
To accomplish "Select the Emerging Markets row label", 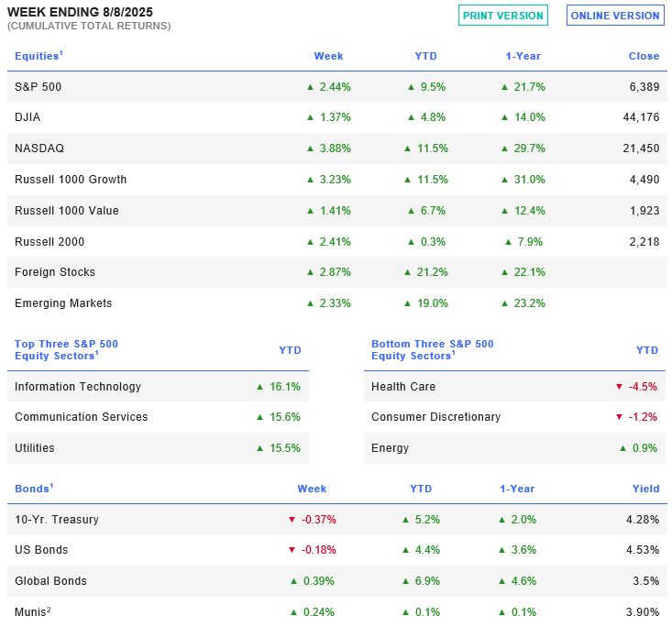I will click(x=63, y=303).
